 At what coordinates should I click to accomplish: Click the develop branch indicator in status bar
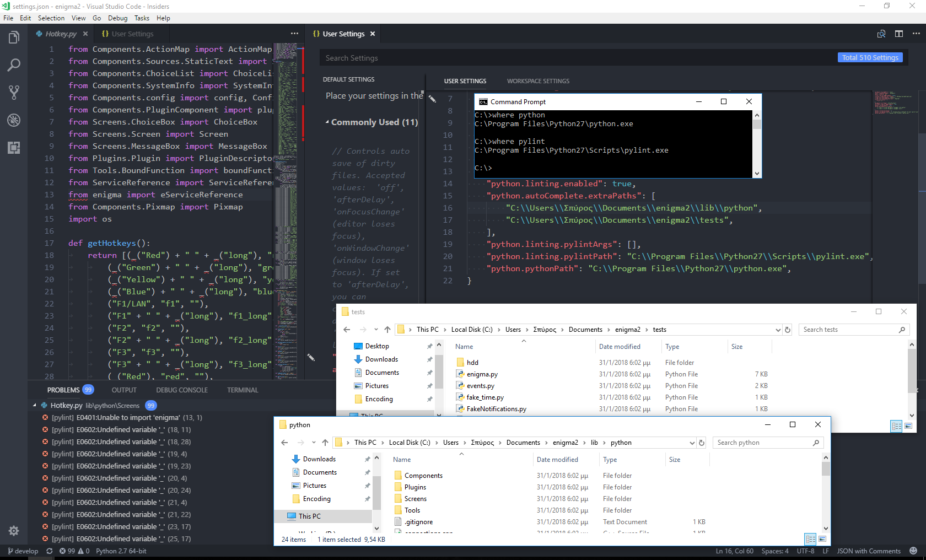coord(23,551)
